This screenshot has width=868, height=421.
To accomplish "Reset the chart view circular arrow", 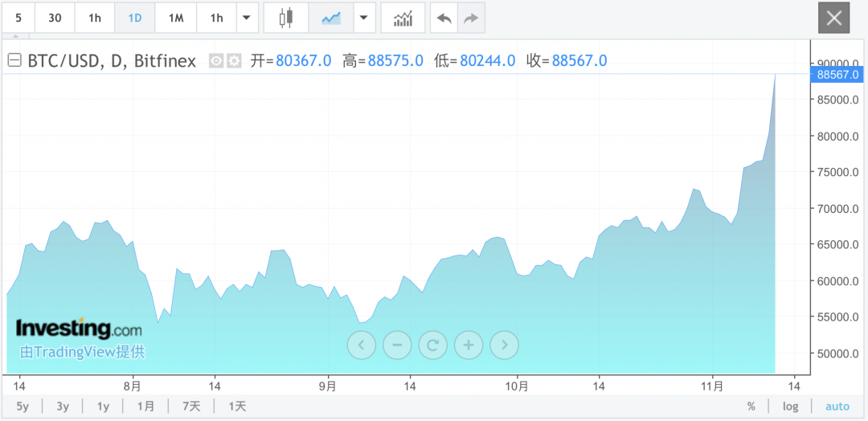I will tap(432, 345).
